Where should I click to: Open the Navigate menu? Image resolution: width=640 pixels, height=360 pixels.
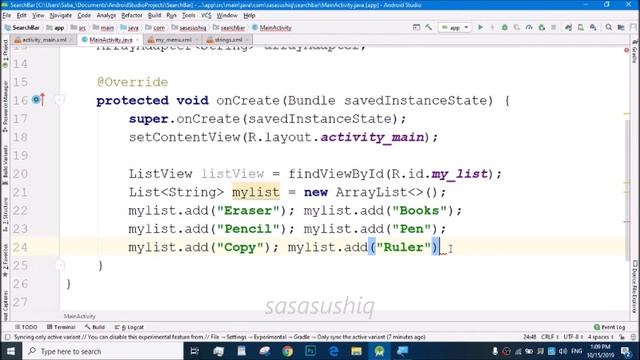61,16
